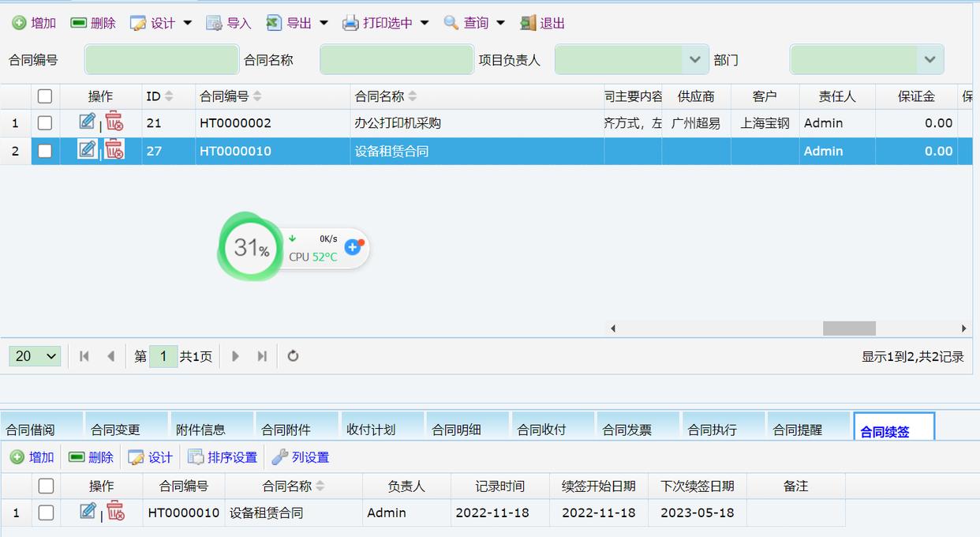Go to the last page using pagination arrow
980x537 pixels.
[262, 356]
